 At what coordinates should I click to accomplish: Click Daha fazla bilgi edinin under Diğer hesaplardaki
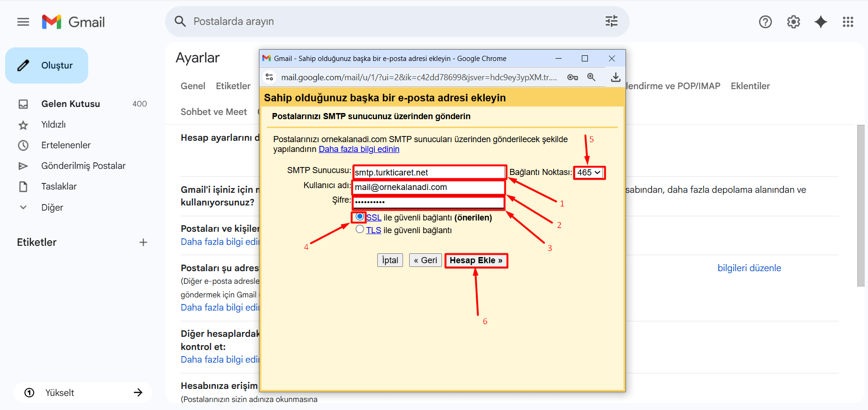pos(220,360)
